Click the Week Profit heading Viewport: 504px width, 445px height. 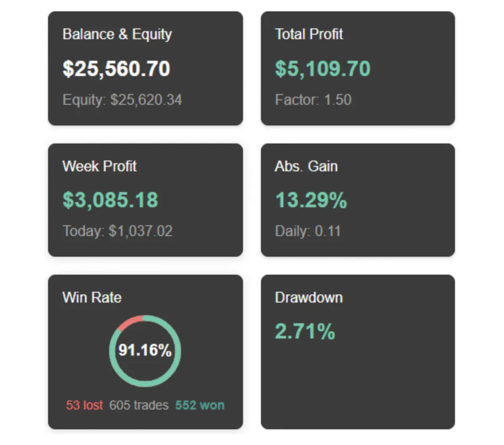pos(100,166)
